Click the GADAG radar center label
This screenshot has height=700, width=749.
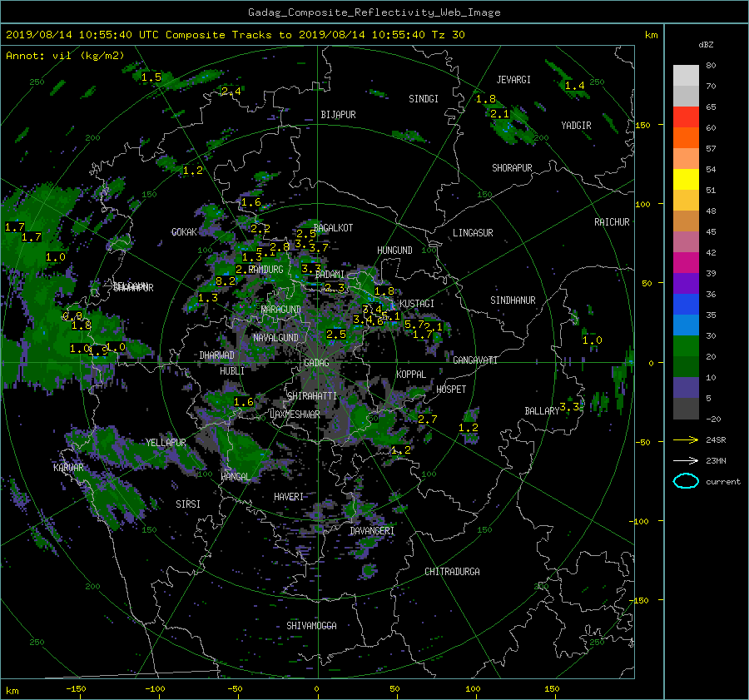pyautogui.click(x=316, y=363)
